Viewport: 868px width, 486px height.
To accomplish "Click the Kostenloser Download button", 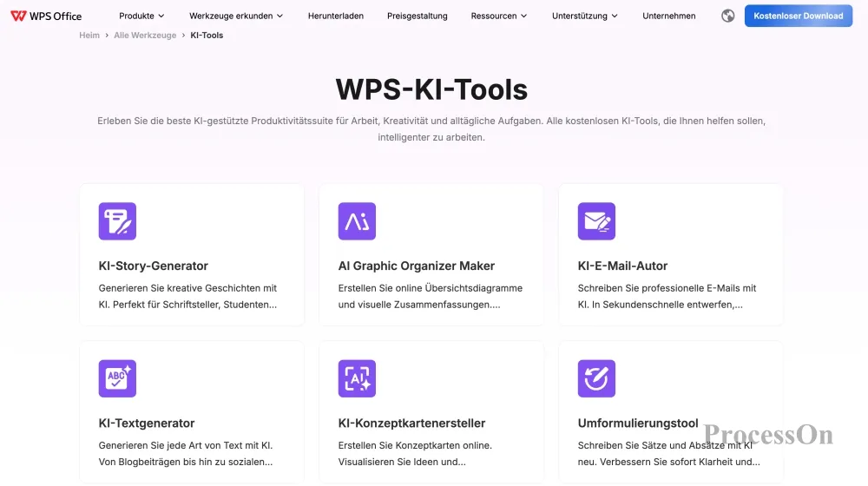I will click(799, 16).
